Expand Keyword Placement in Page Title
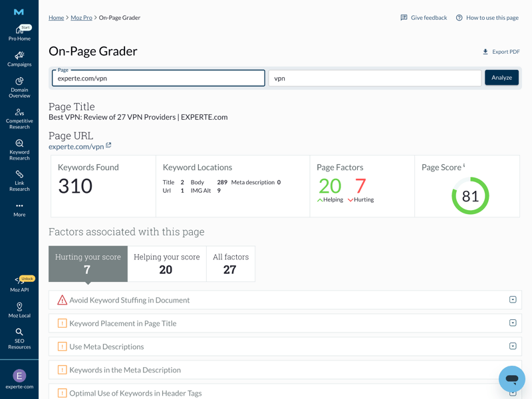 513,323
